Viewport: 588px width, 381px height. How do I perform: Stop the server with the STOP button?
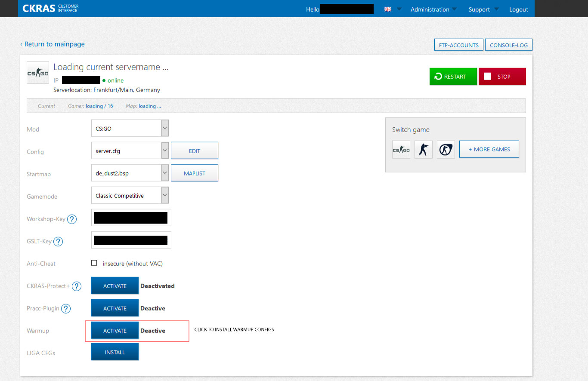point(502,77)
